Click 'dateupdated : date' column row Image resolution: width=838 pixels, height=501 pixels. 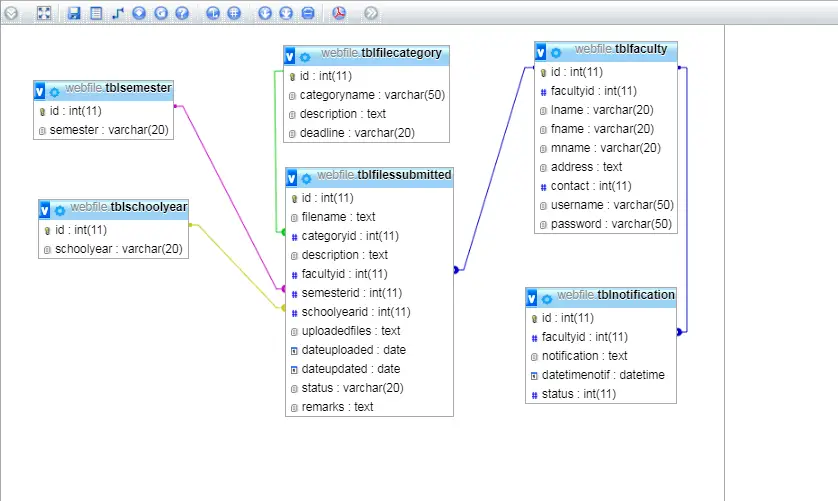[369, 369]
